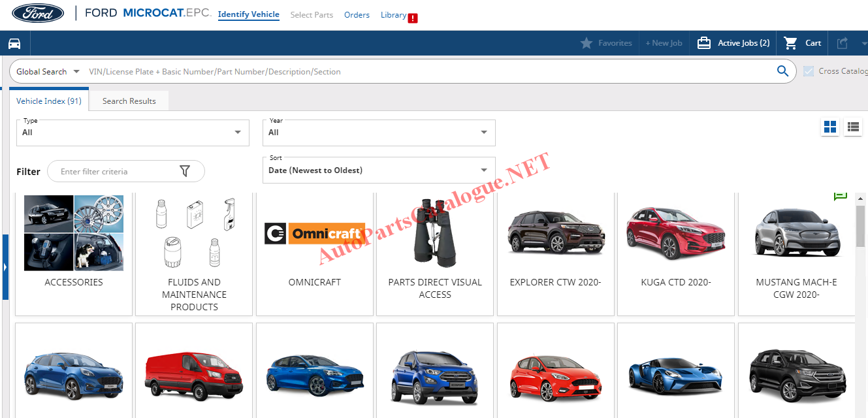Click the Favorites star icon

pos(587,43)
